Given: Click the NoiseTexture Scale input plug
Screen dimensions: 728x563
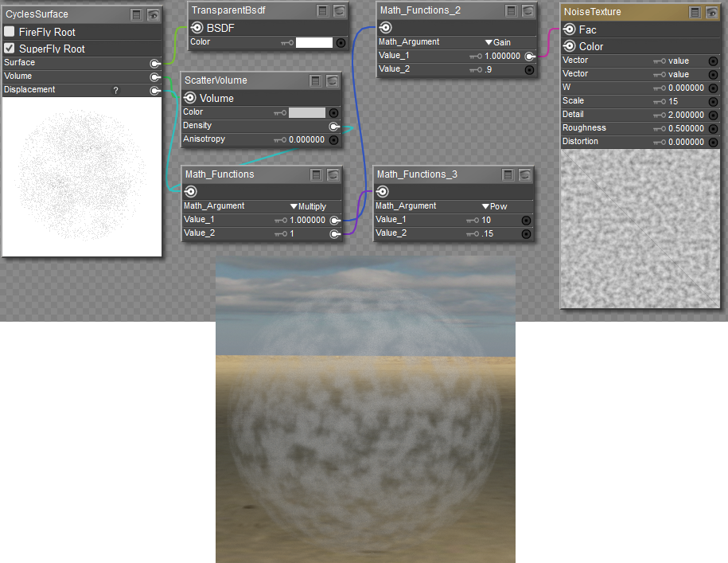Looking at the screenshot, I should pyautogui.click(x=713, y=101).
